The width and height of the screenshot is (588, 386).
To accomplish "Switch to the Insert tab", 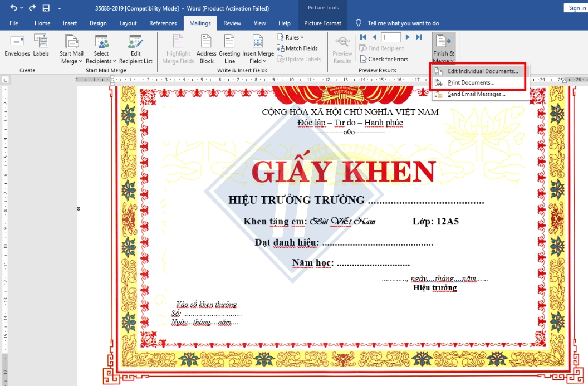I will (70, 23).
